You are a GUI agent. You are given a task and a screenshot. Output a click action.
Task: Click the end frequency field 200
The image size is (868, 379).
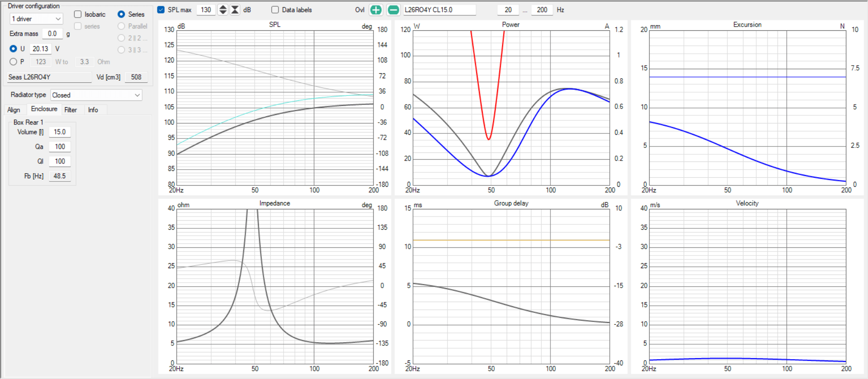pyautogui.click(x=542, y=9)
